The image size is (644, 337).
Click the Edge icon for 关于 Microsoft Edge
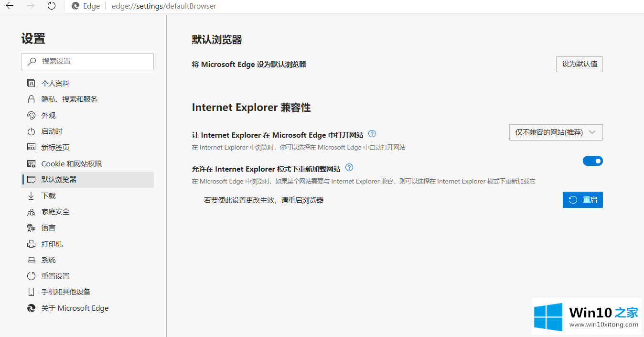31,308
